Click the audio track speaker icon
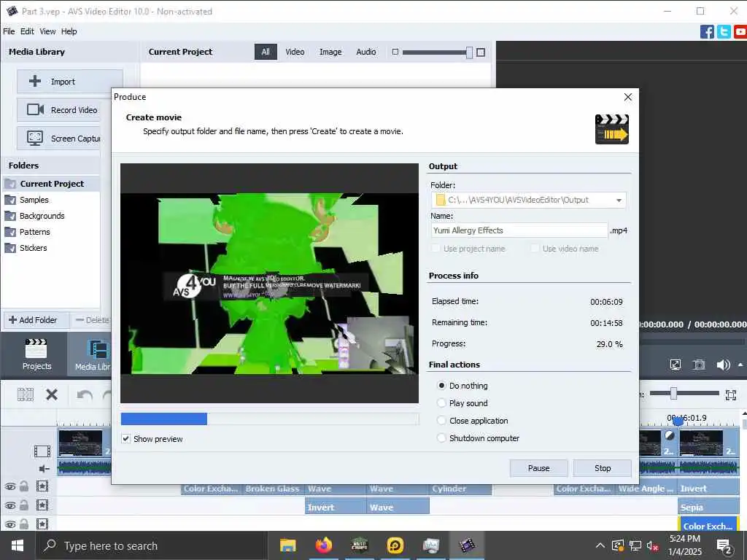 tap(44, 469)
